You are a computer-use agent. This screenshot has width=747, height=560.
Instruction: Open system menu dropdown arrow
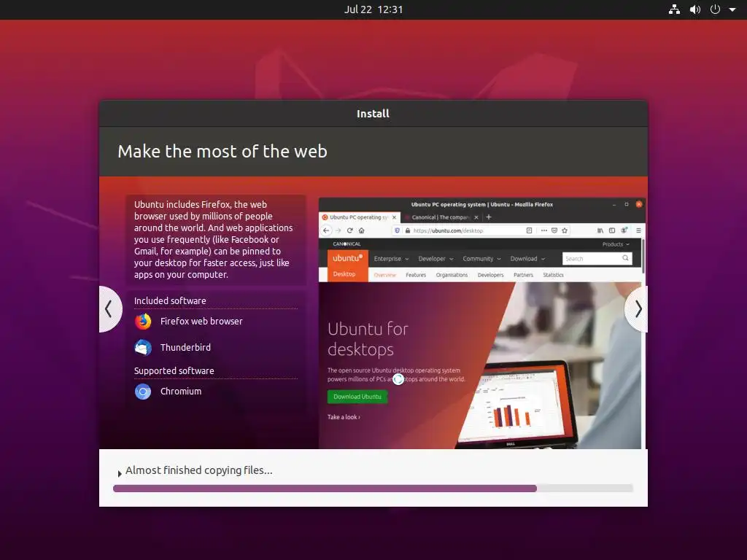tap(732, 9)
